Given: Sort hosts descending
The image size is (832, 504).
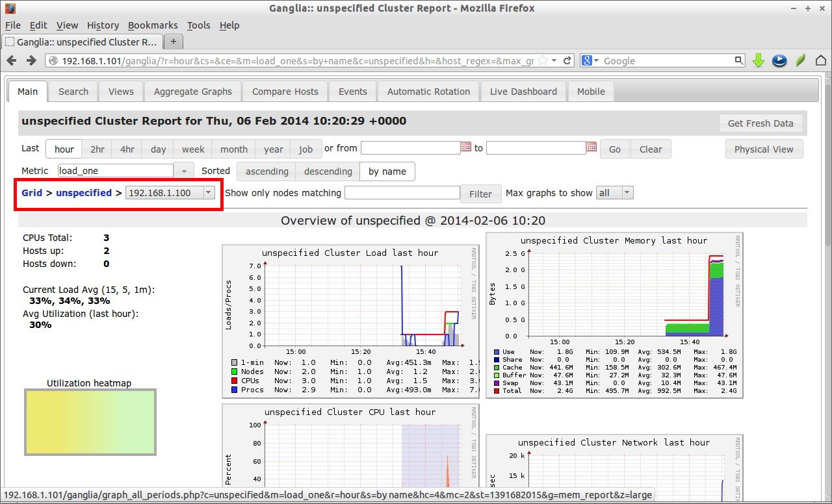Looking at the screenshot, I should [x=328, y=171].
